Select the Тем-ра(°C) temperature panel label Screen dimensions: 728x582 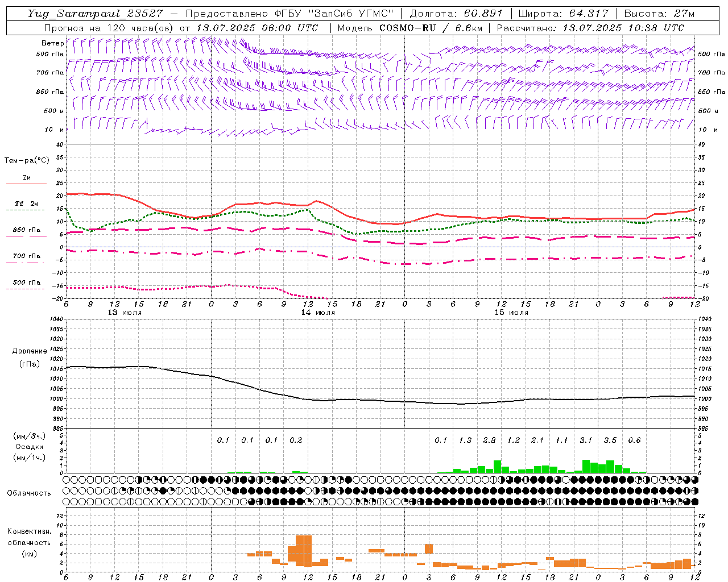pyautogui.click(x=27, y=161)
